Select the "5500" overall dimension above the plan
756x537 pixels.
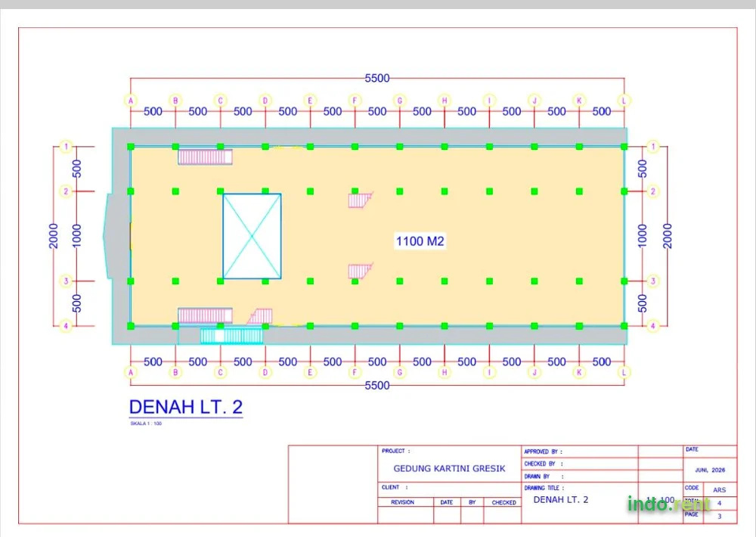377,78
